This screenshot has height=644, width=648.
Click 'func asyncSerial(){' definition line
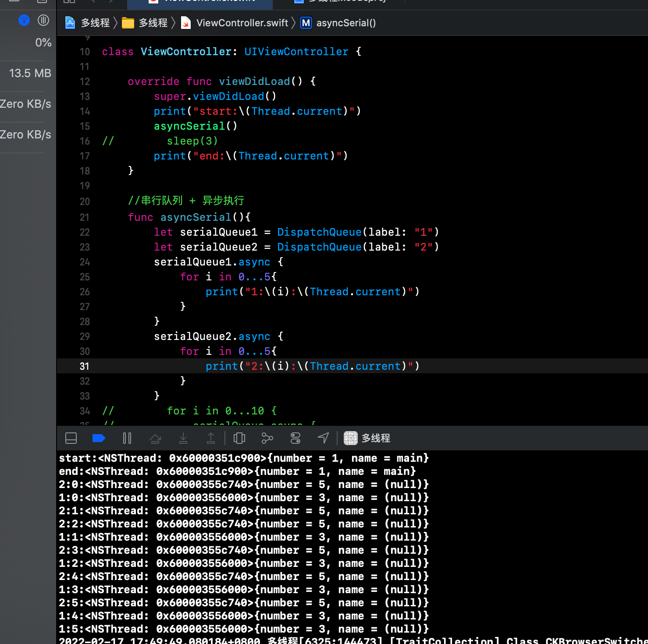[189, 217]
